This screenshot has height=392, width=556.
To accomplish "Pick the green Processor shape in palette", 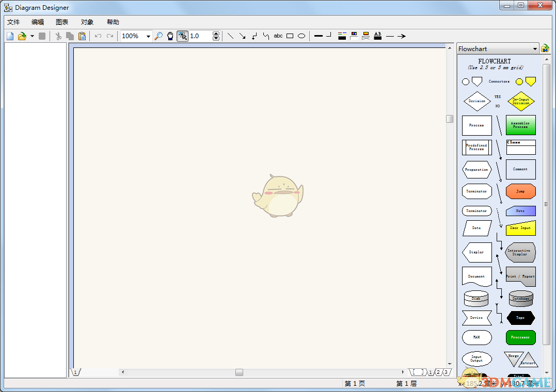I will tap(520, 337).
